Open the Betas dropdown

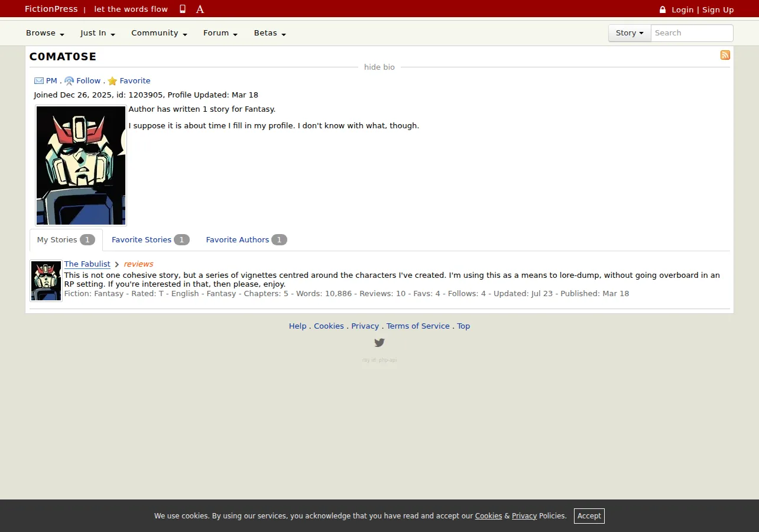coord(270,33)
